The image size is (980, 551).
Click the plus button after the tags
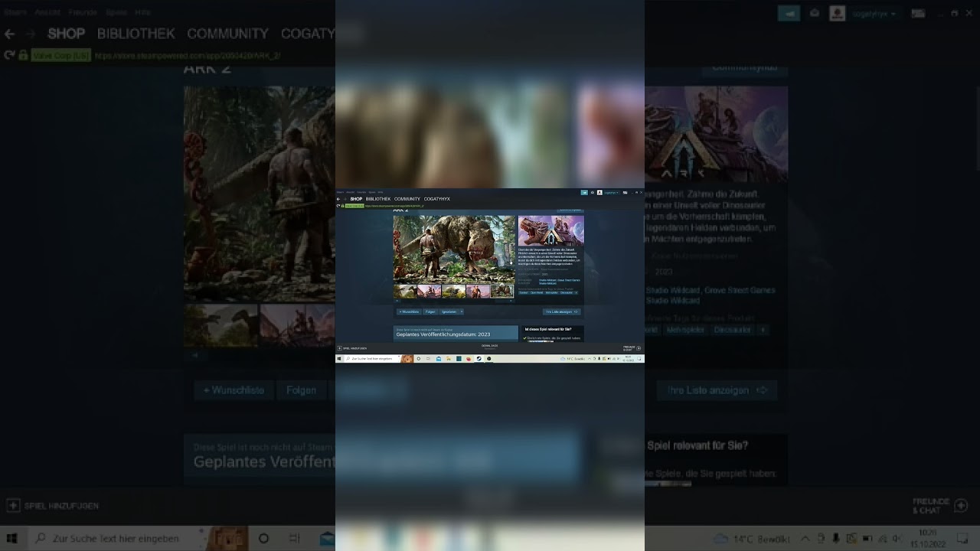(x=577, y=292)
